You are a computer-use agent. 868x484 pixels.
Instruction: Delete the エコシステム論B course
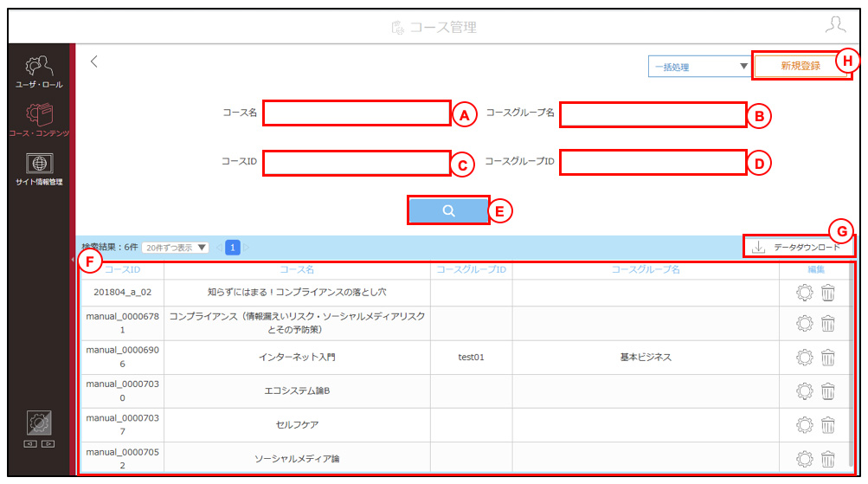[827, 391]
